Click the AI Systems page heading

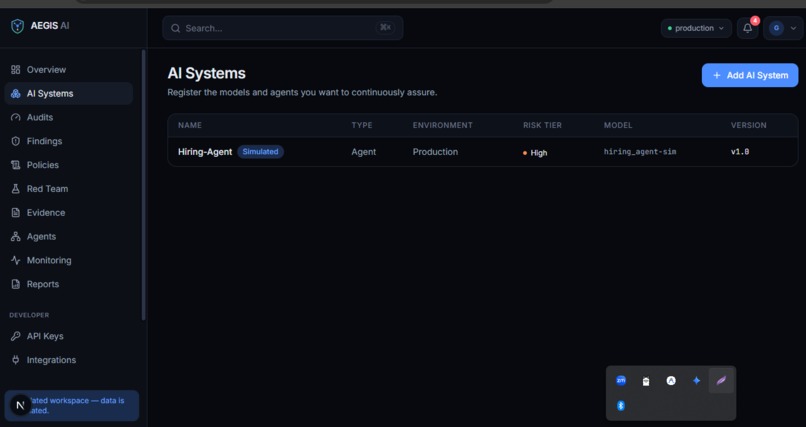pos(207,73)
